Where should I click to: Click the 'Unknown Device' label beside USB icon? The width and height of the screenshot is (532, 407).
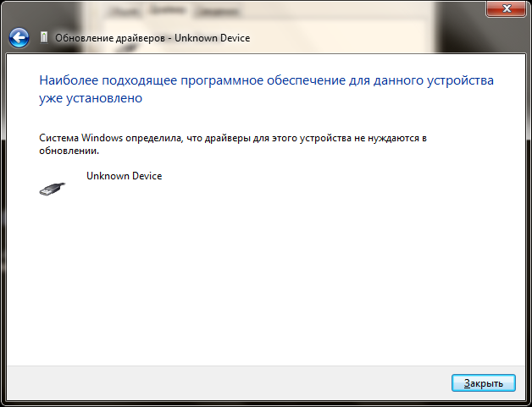(125, 176)
